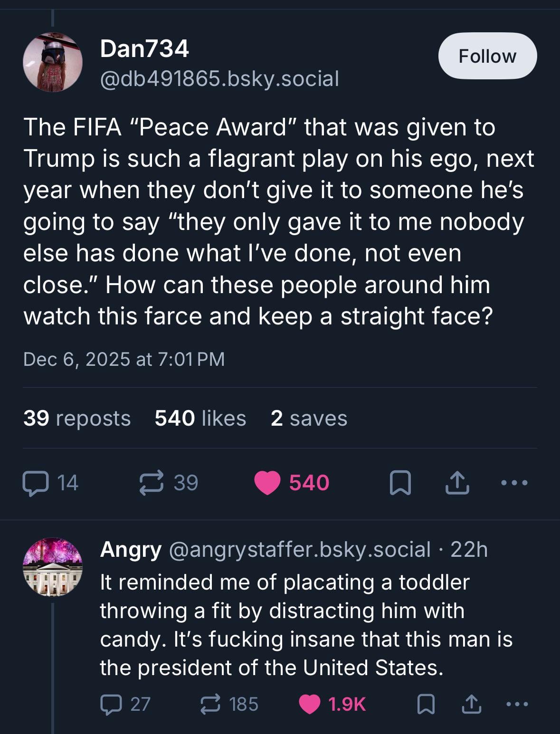Open the Dec 6, 2025 timestamp
The width and height of the screenshot is (560, 734).
124,359
